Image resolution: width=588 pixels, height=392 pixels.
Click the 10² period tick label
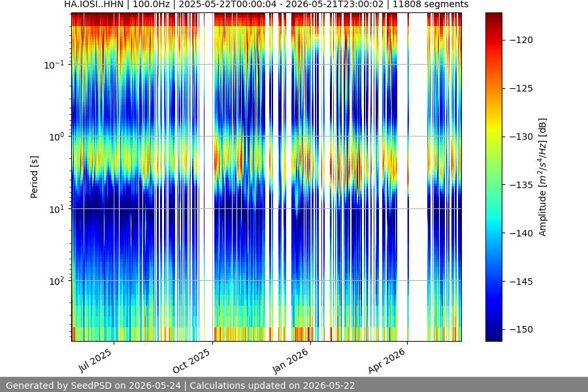pyautogui.click(x=57, y=281)
